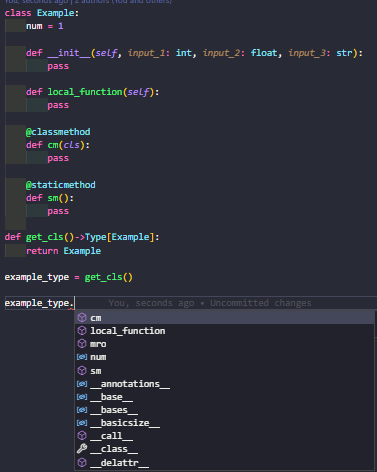Click the __init__ method name
Viewport: 377px width, 472px height.
69,53
